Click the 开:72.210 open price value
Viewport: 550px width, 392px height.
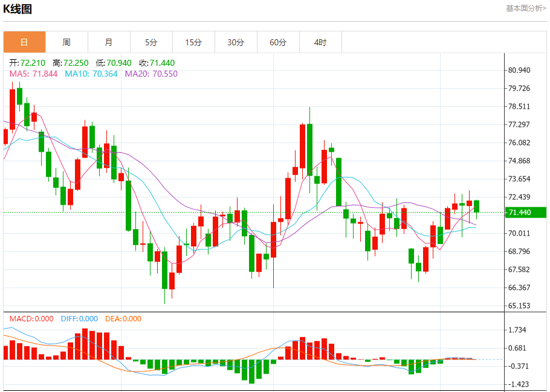27,63
